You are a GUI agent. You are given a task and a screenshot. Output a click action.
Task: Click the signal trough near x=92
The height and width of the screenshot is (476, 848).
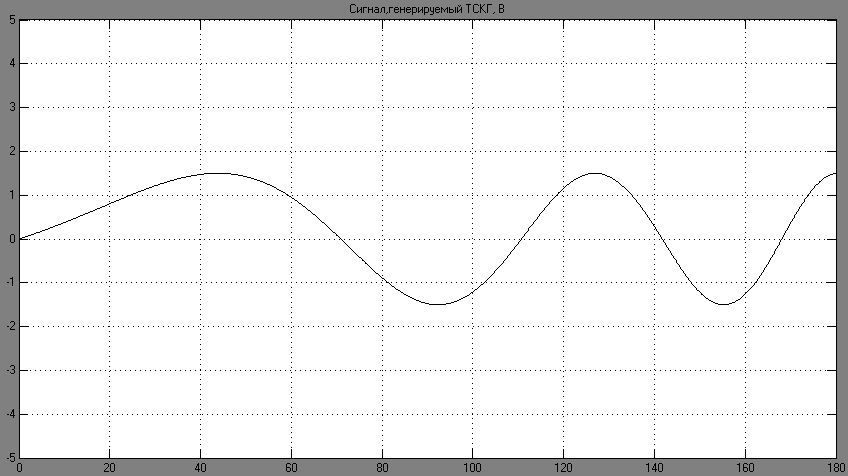pos(438,305)
